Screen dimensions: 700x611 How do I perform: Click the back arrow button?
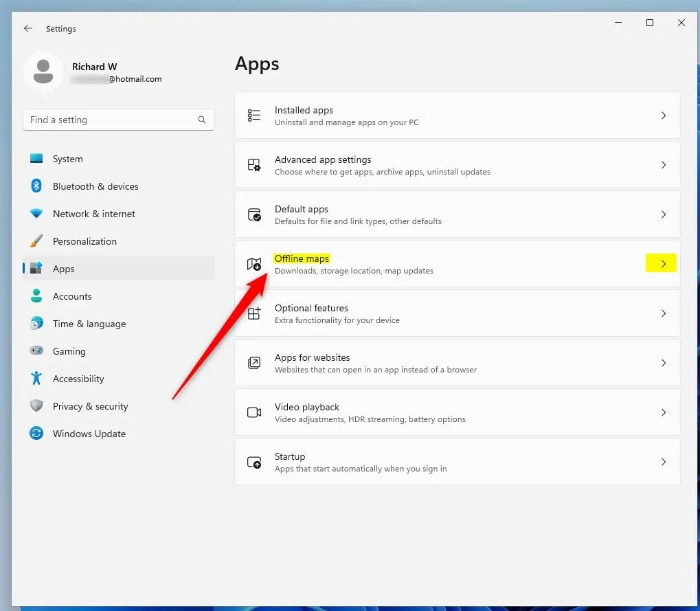point(27,28)
